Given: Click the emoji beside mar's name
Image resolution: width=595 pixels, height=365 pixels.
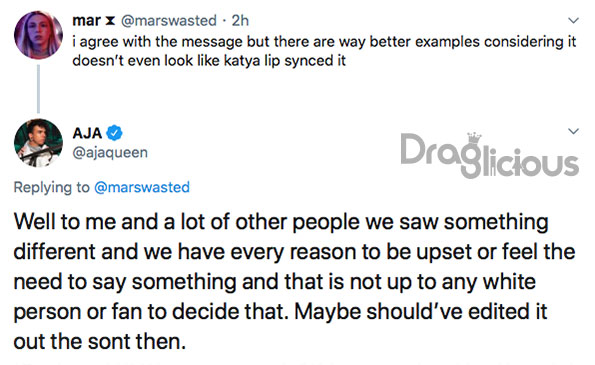Looking at the screenshot, I should 110,21.
